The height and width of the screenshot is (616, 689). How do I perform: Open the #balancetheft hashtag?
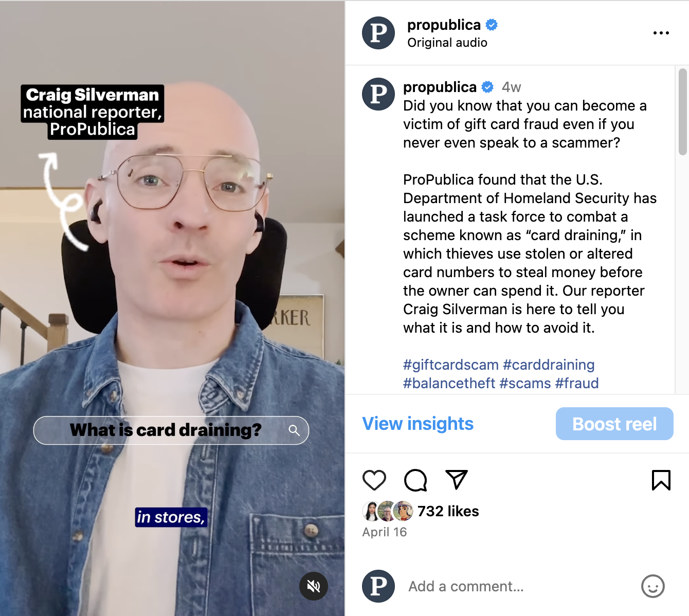(449, 383)
